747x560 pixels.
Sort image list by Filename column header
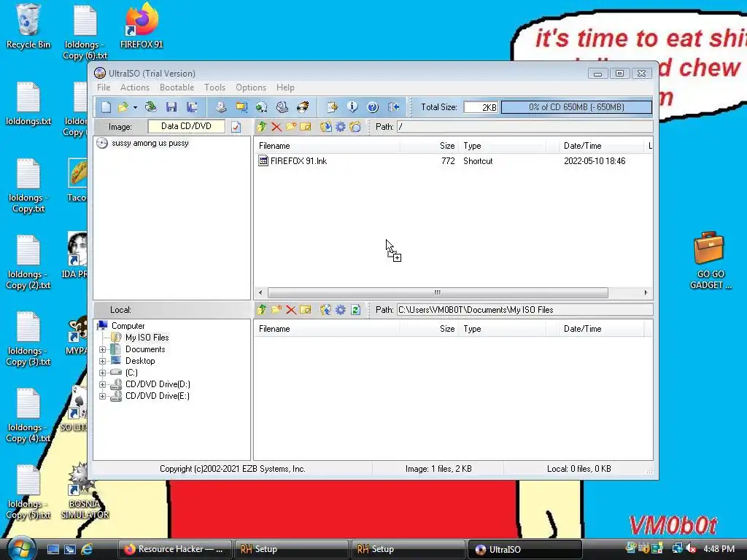click(x=328, y=146)
